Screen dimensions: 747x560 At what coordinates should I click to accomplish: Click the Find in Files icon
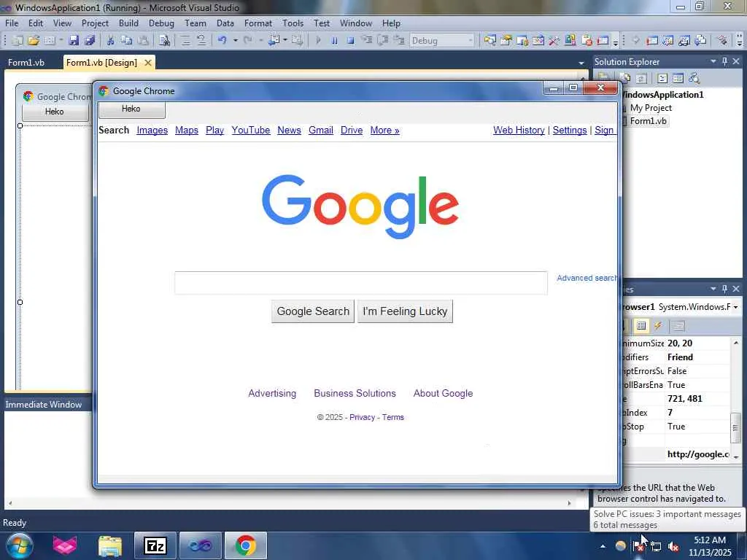(164, 41)
